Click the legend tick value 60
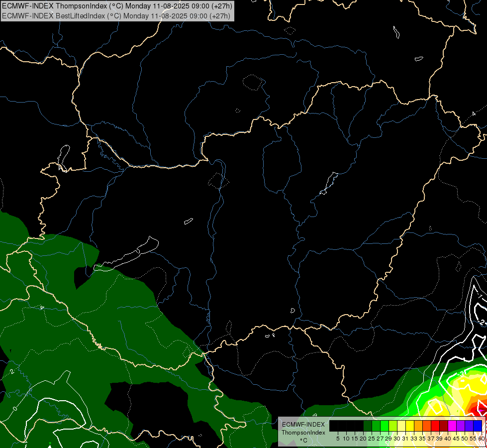This screenshot has width=487, height=448. tap(482, 439)
